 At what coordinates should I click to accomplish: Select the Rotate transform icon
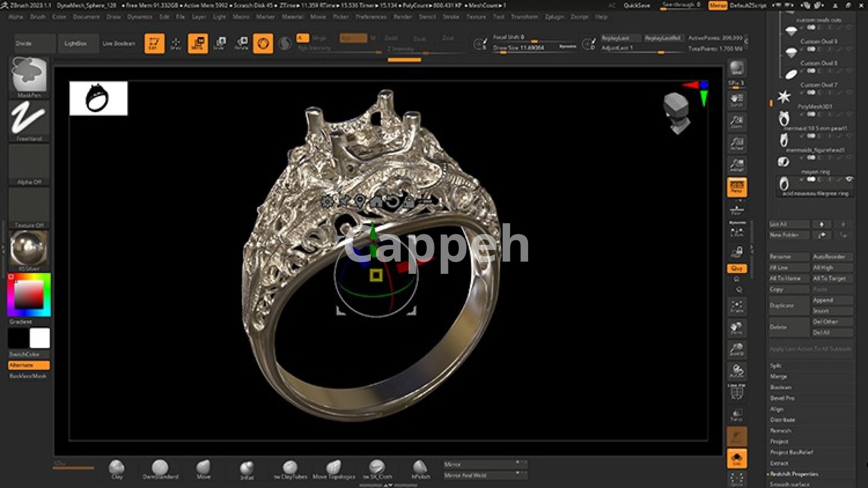[x=241, y=43]
